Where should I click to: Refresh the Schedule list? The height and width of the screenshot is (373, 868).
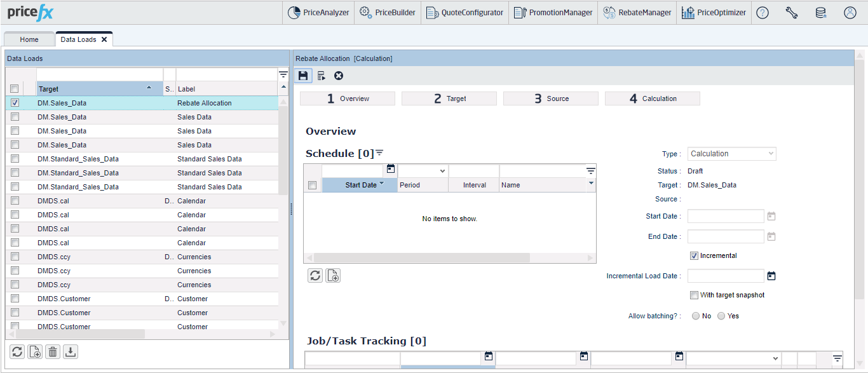[315, 275]
